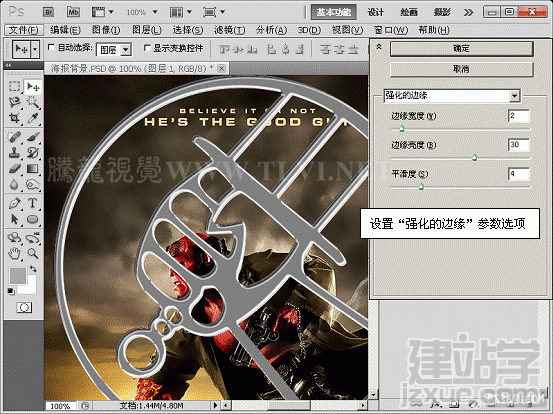Click the 确定 button
The height and width of the screenshot is (414, 553).
(x=461, y=49)
